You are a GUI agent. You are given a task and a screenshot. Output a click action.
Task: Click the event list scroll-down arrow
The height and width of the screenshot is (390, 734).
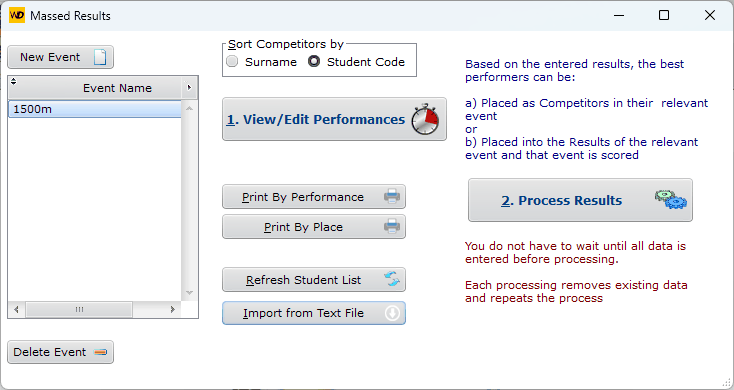tap(189, 293)
